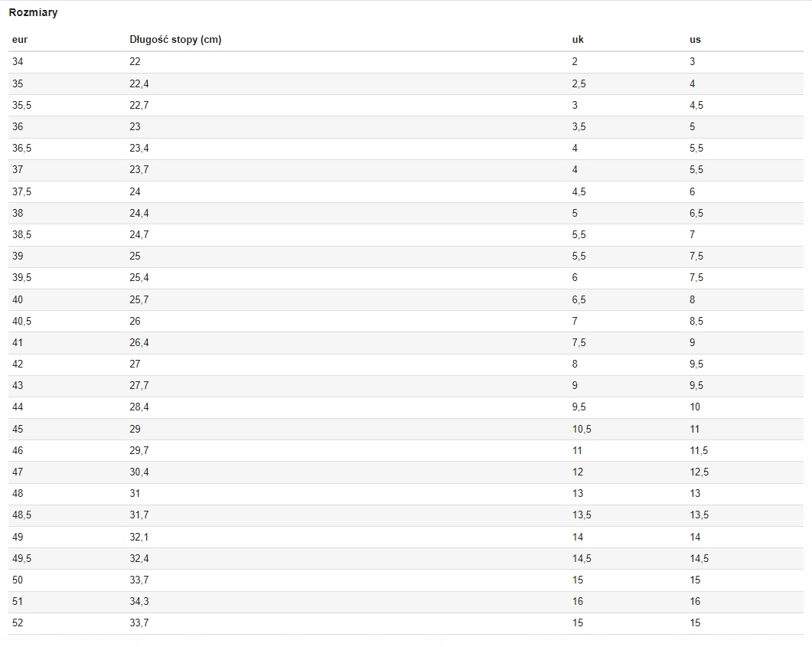Click the foot length 26,4 cell
Viewport: 812px width, 647px height.
coord(139,343)
